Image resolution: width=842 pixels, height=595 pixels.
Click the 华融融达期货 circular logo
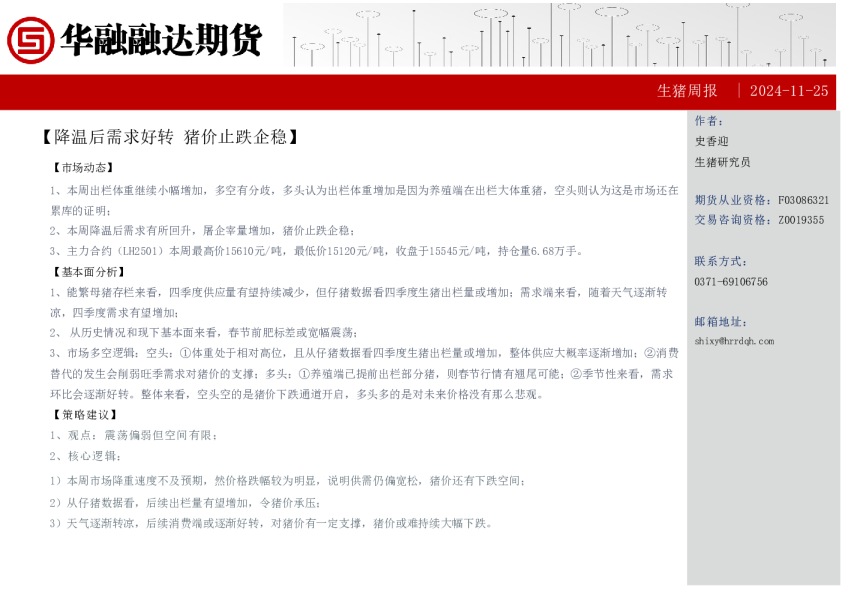(32, 37)
